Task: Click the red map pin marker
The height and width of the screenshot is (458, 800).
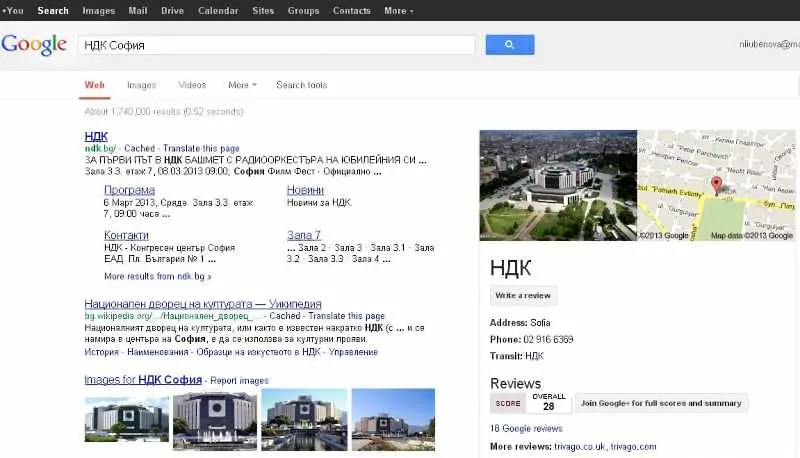Action: (717, 185)
